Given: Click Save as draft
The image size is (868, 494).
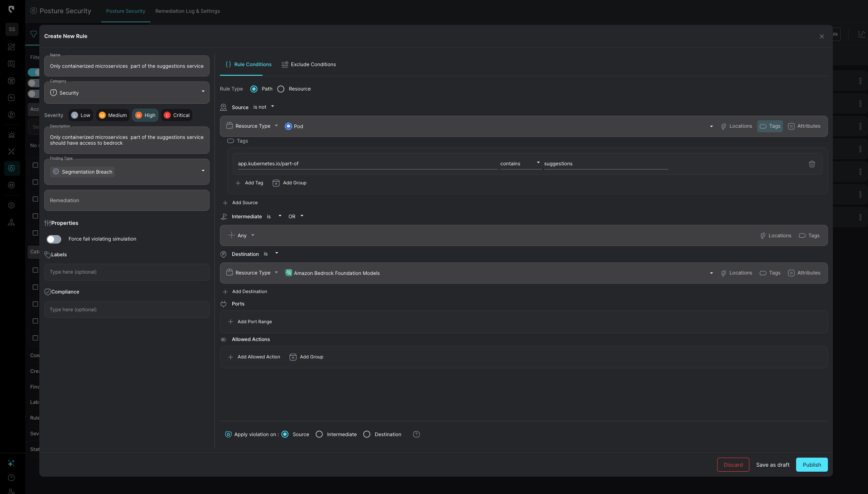Looking at the screenshot, I should pos(773,465).
